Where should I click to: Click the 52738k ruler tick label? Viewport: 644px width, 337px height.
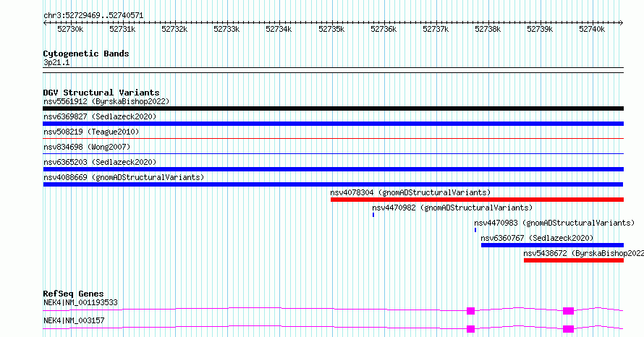pos(488,29)
